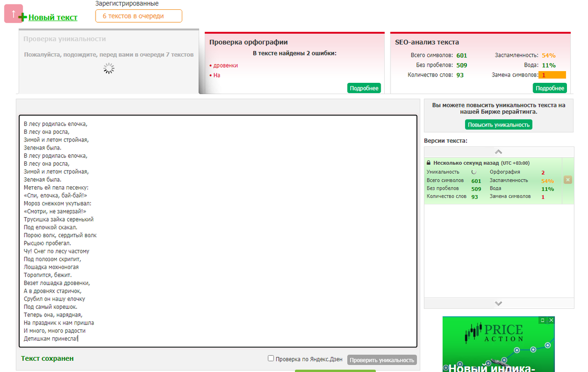Click the line Везет лошадка дровенки in text
Viewport: 588px width, 372px height.
[57, 283]
